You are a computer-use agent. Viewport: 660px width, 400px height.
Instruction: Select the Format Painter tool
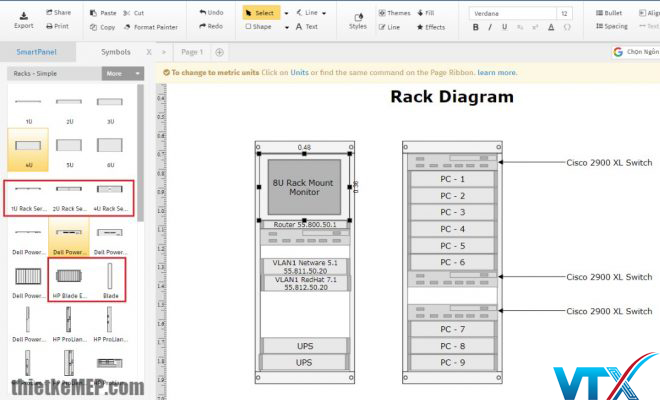pyautogui.click(x=153, y=27)
